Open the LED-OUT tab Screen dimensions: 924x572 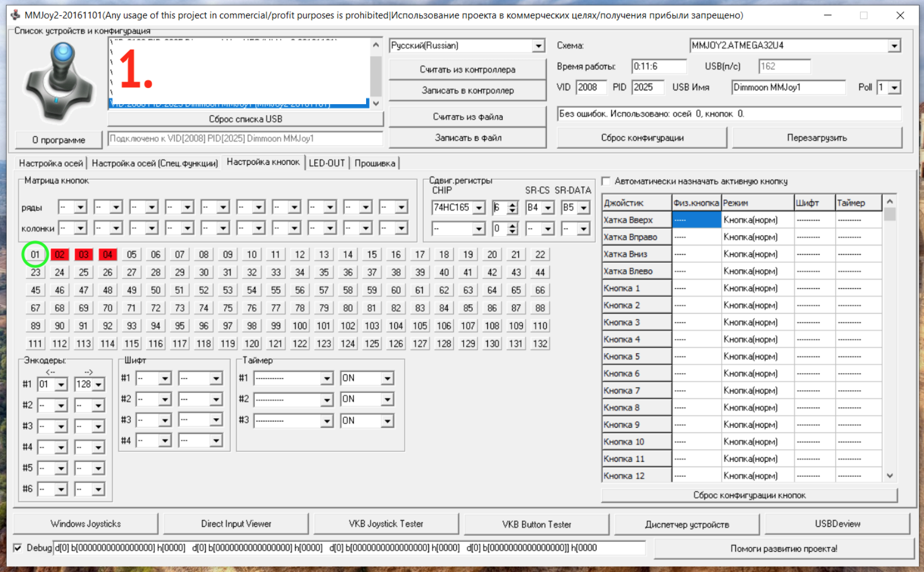(x=326, y=163)
